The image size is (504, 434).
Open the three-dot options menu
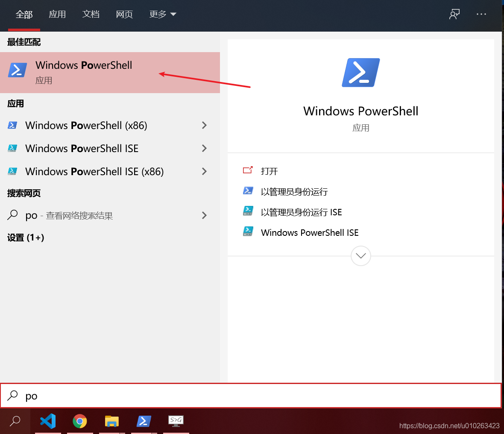[481, 14]
